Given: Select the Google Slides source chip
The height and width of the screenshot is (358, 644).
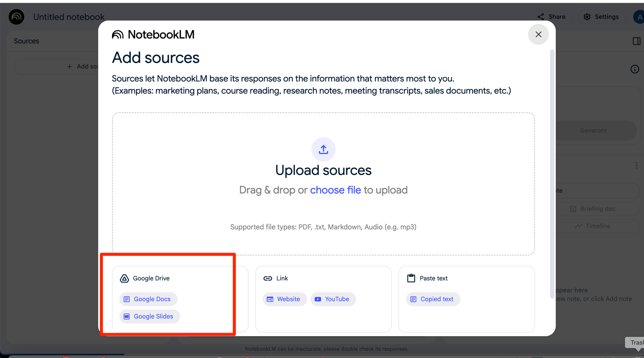Looking at the screenshot, I should click(149, 316).
